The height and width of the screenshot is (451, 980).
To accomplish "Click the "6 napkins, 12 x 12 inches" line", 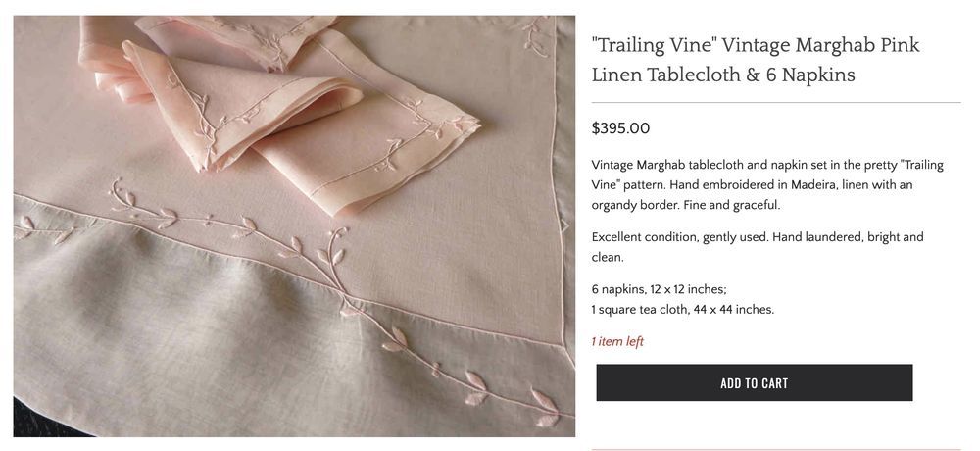I will click(659, 289).
